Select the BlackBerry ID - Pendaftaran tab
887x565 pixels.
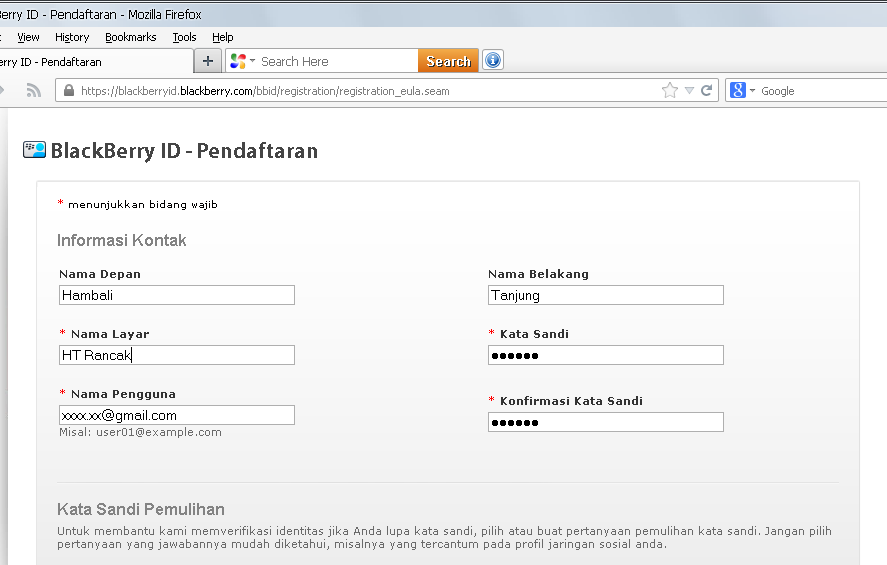95,62
